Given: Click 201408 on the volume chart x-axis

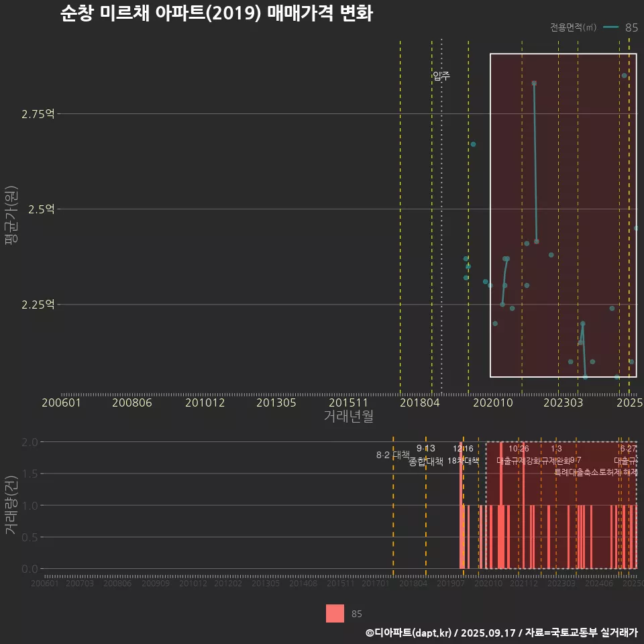Looking at the screenshot, I should 303,583.
